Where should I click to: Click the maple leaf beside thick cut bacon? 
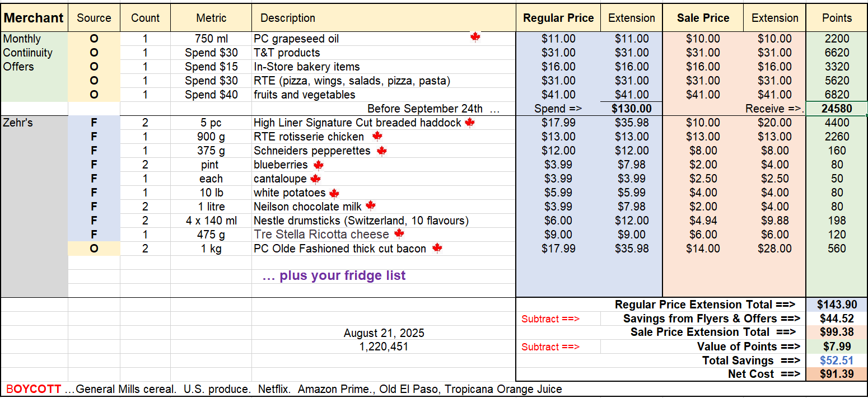click(x=437, y=248)
